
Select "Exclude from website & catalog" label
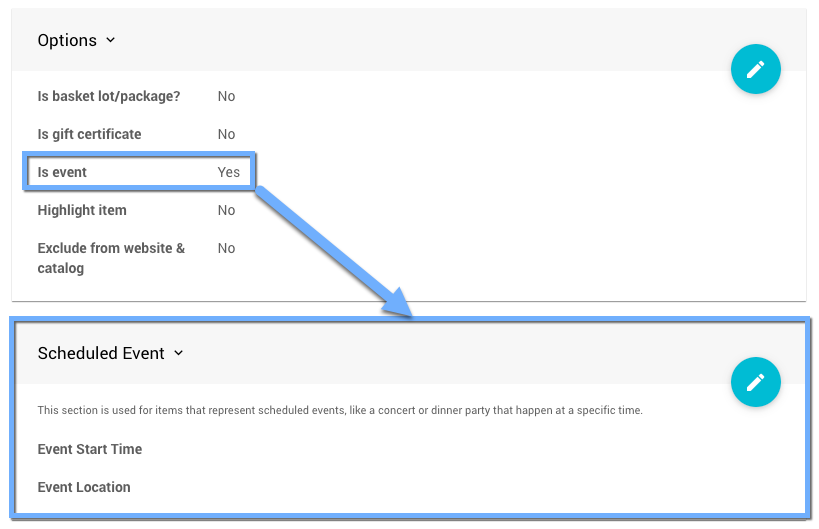pyautogui.click(x=111, y=258)
